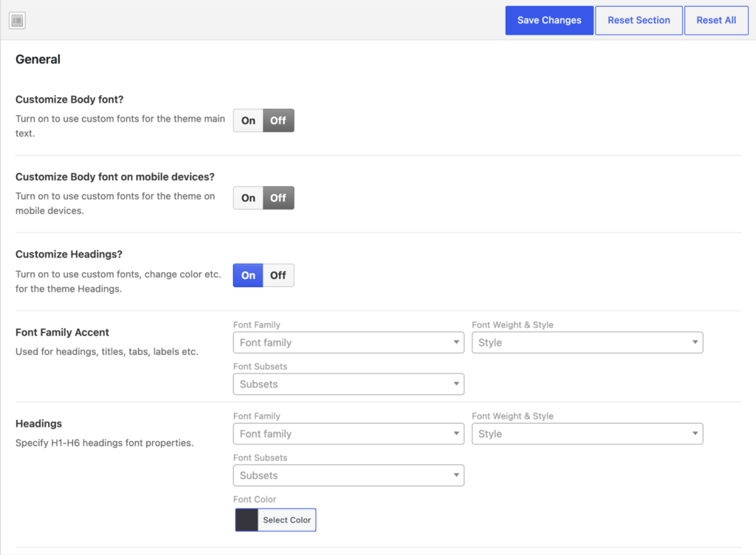Click the General section heading
This screenshot has width=756, height=555.
(38, 59)
